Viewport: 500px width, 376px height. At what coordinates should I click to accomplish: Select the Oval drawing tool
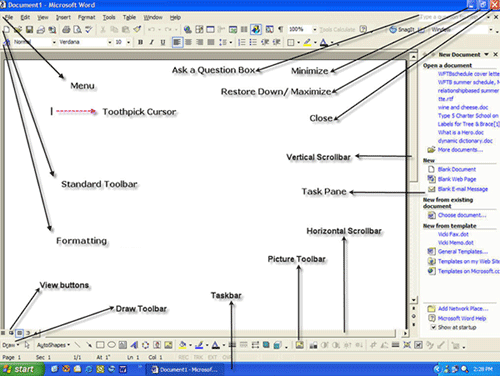[111, 345]
